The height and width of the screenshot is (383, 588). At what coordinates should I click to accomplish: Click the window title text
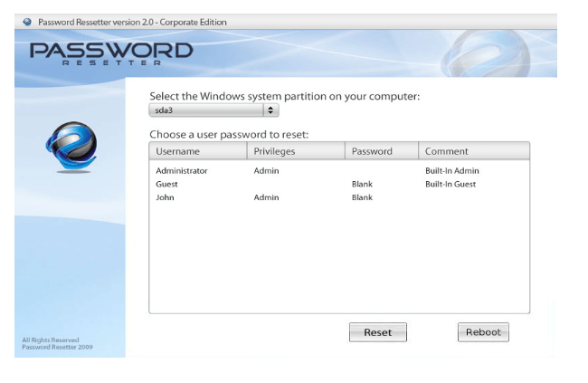click(132, 22)
